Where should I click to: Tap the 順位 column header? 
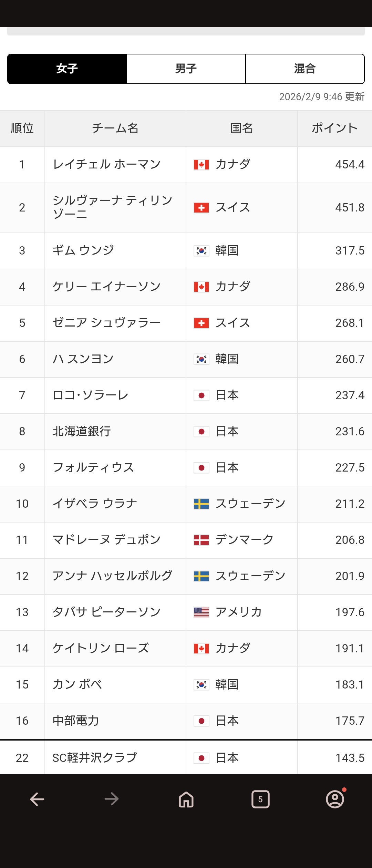coord(22,128)
